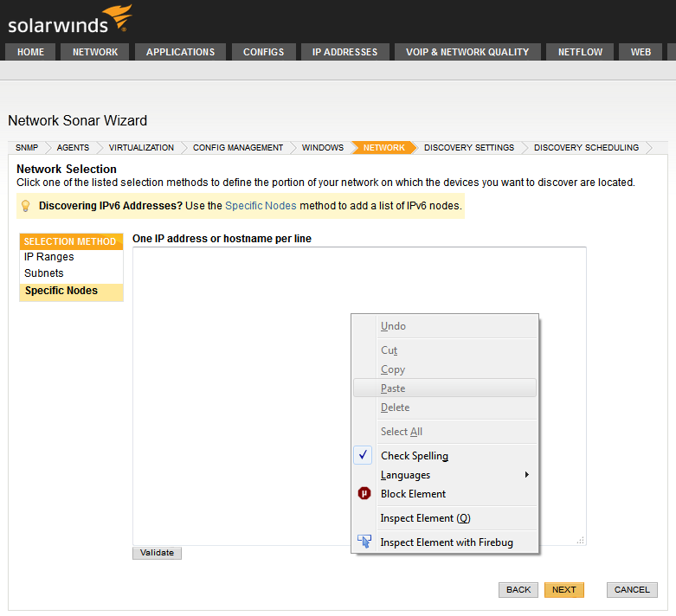
Task: Click the Validate button
Action: click(x=157, y=553)
